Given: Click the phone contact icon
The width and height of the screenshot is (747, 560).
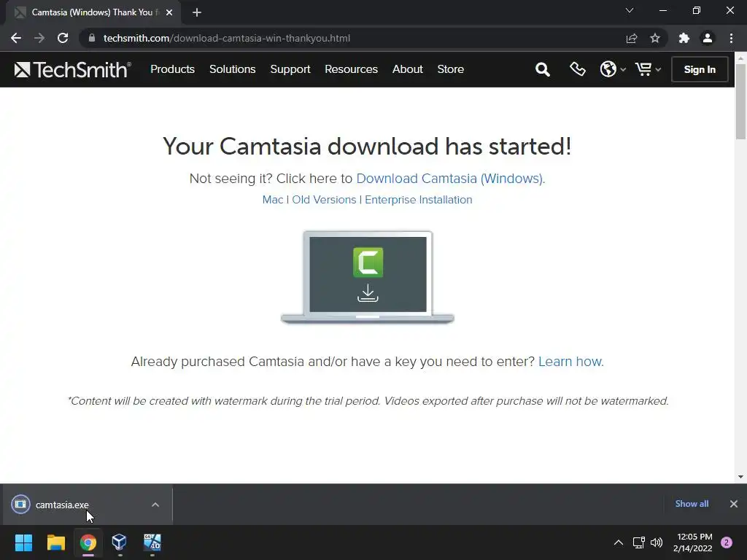Looking at the screenshot, I should pos(578,69).
